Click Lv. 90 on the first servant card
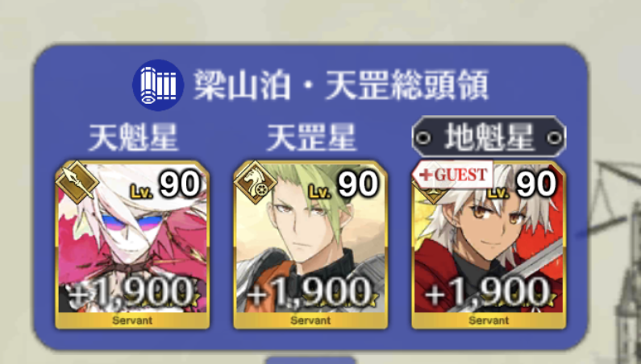Image resolution: width=641 pixels, height=364 pixels. coord(165,184)
